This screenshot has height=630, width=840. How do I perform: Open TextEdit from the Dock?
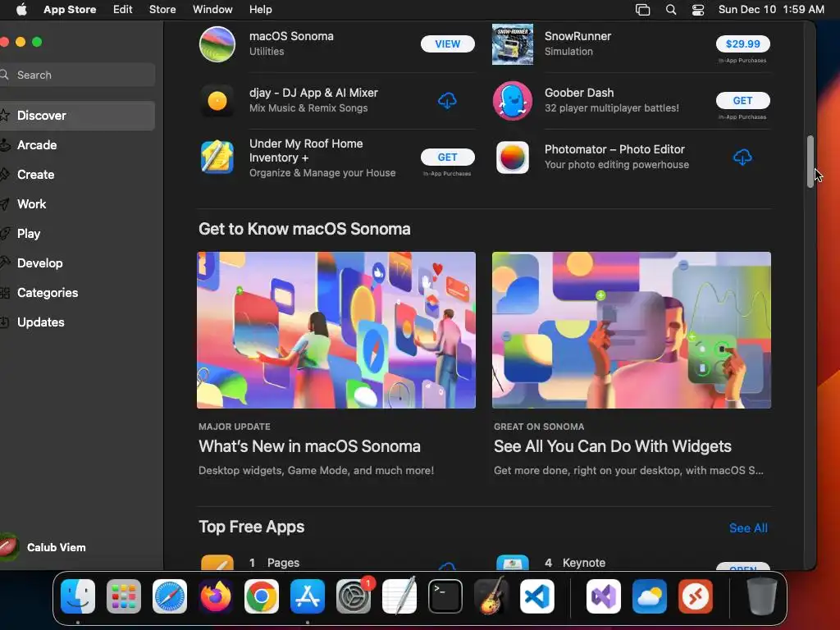399,596
